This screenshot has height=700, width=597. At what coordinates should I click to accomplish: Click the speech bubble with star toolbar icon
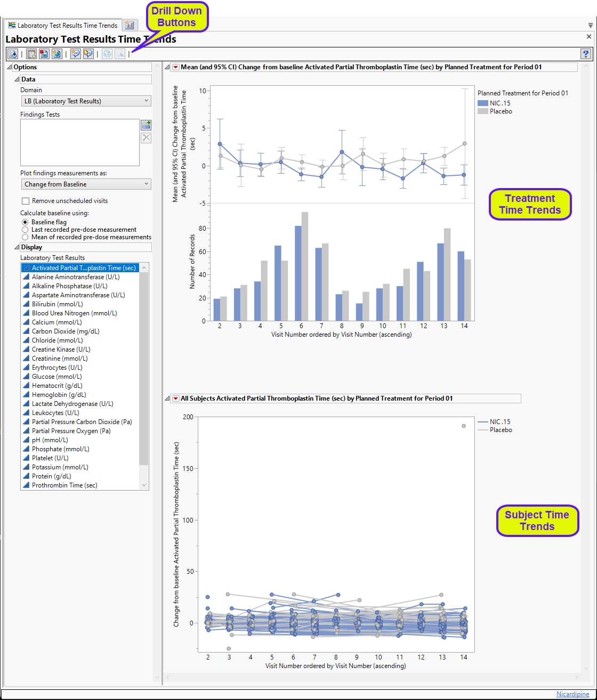[x=75, y=54]
